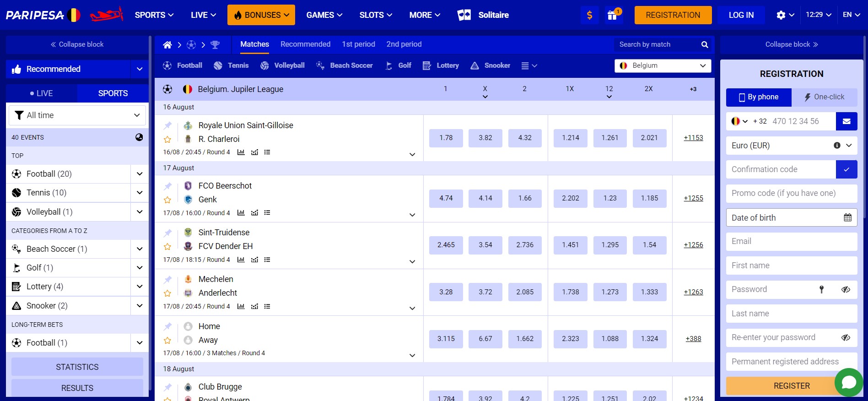
Task: Open the STATISTICS button
Action: [x=77, y=367]
